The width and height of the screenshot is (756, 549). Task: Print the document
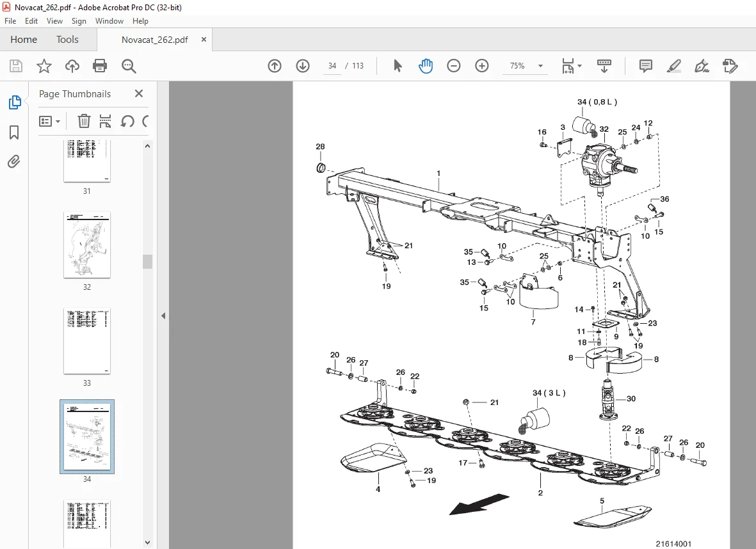(x=100, y=66)
